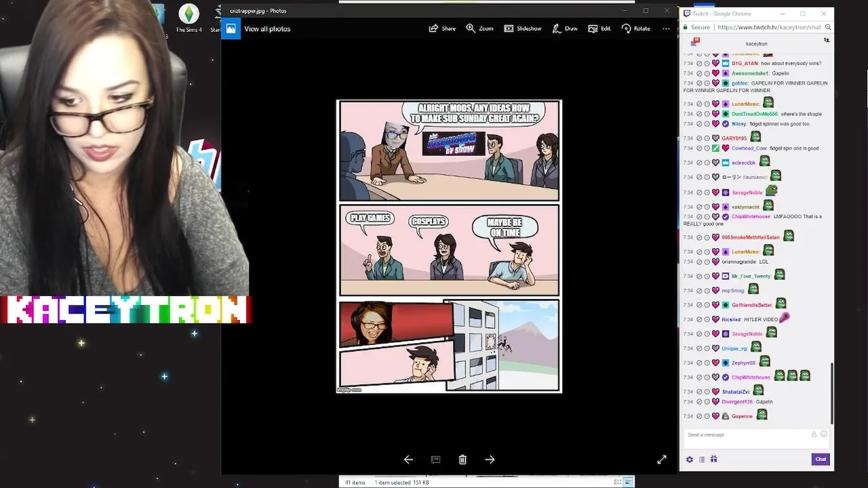
Task: Click the timeout clock next to Divergent135
Action: click(707, 402)
